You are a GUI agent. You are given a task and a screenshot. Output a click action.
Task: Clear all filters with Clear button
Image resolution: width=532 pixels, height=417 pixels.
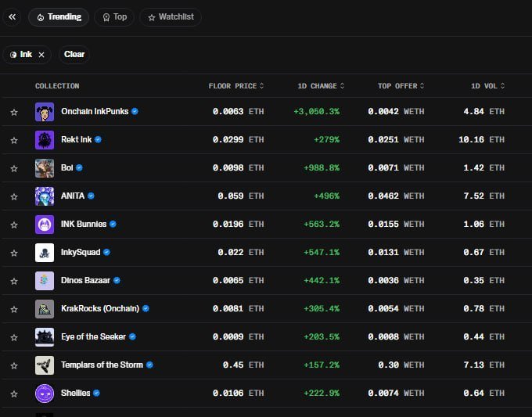click(x=74, y=54)
